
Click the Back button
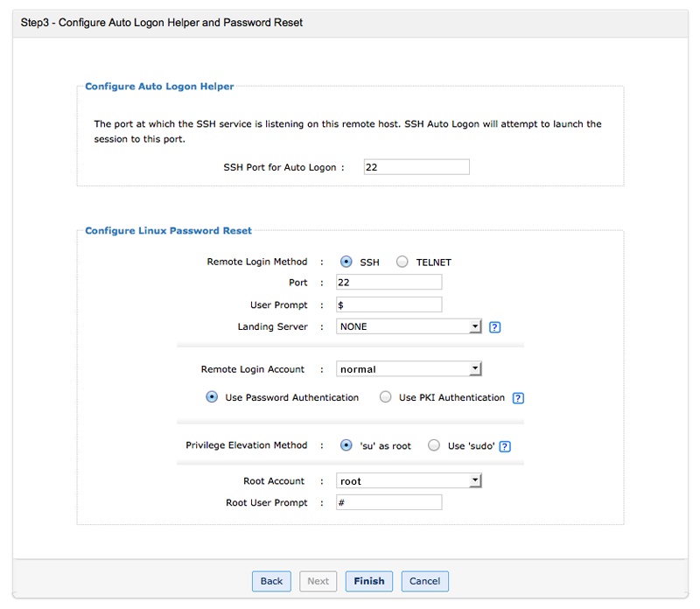271,581
